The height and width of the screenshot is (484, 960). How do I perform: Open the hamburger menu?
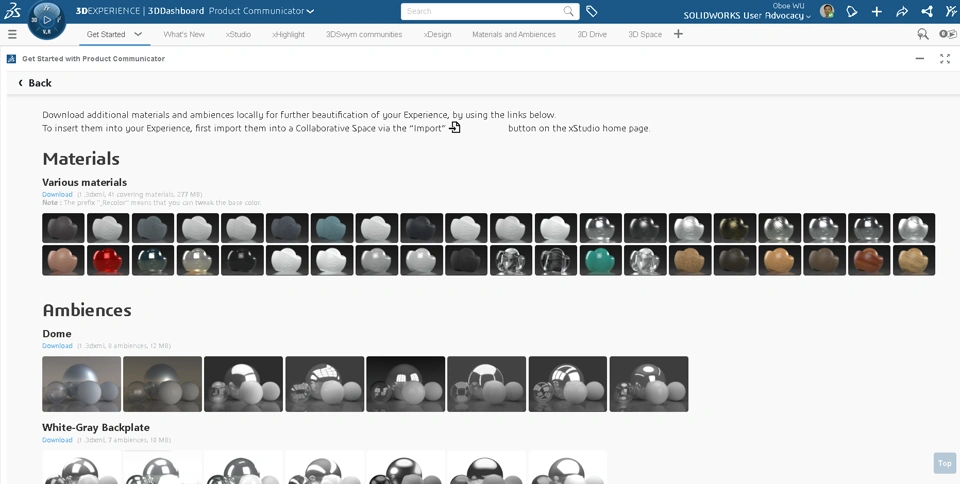coord(12,34)
